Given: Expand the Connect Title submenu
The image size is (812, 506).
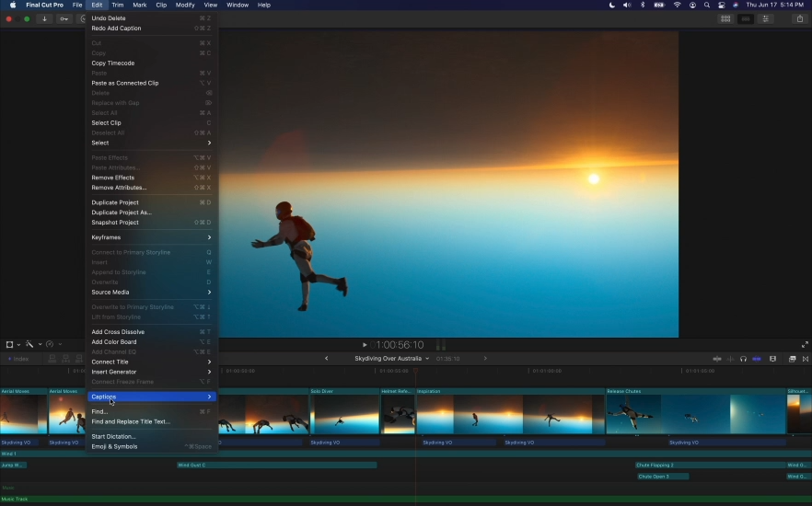Looking at the screenshot, I should click(x=151, y=362).
